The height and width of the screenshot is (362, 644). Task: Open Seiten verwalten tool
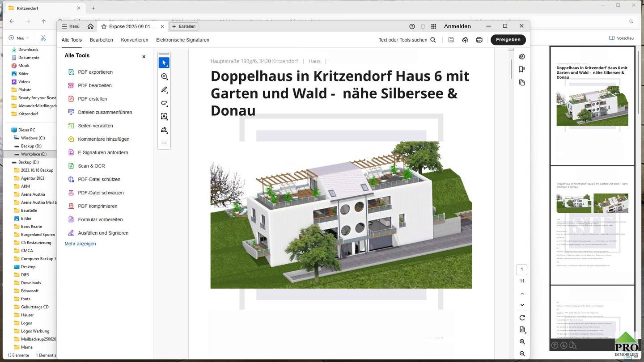click(x=95, y=126)
